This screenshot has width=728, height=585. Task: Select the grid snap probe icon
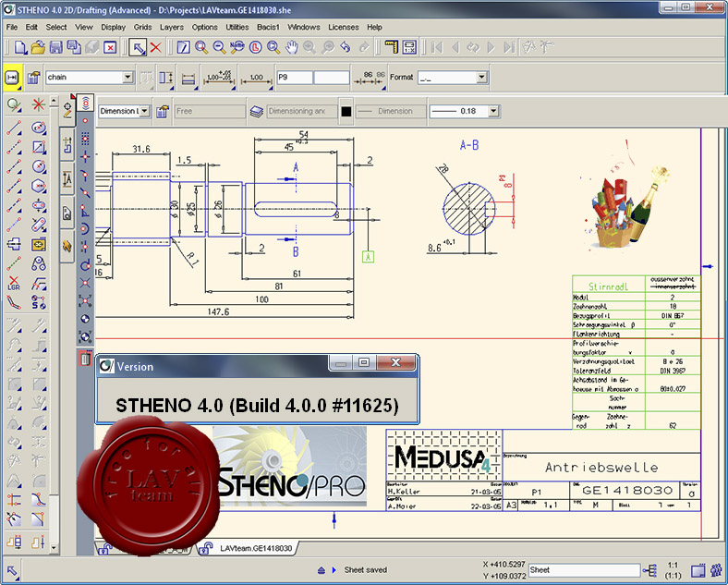point(85,139)
